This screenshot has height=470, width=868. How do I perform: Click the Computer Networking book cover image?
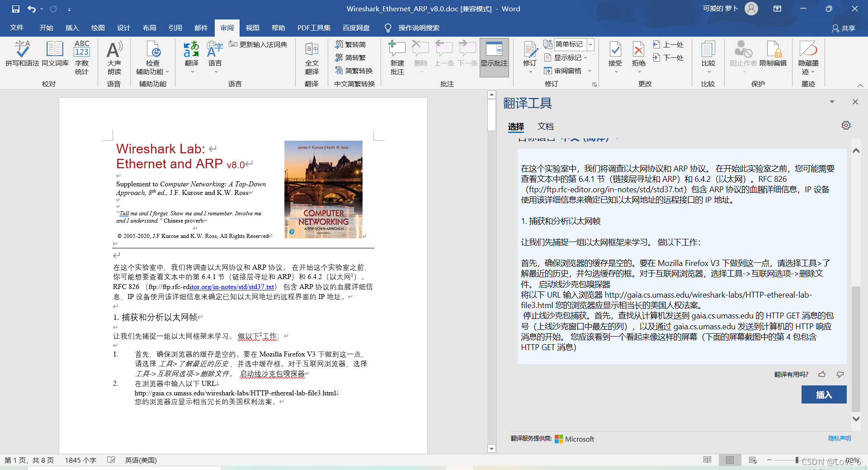(x=323, y=190)
